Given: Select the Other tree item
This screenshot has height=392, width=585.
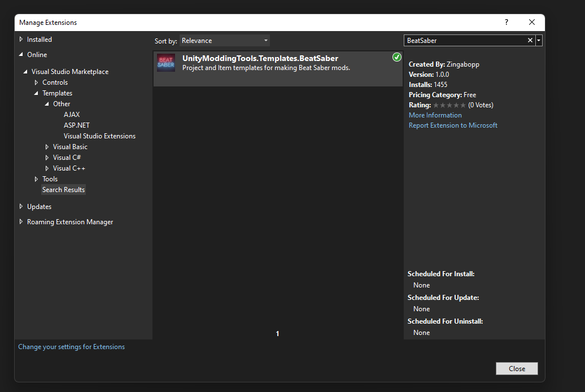Looking at the screenshot, I should 62,104.
